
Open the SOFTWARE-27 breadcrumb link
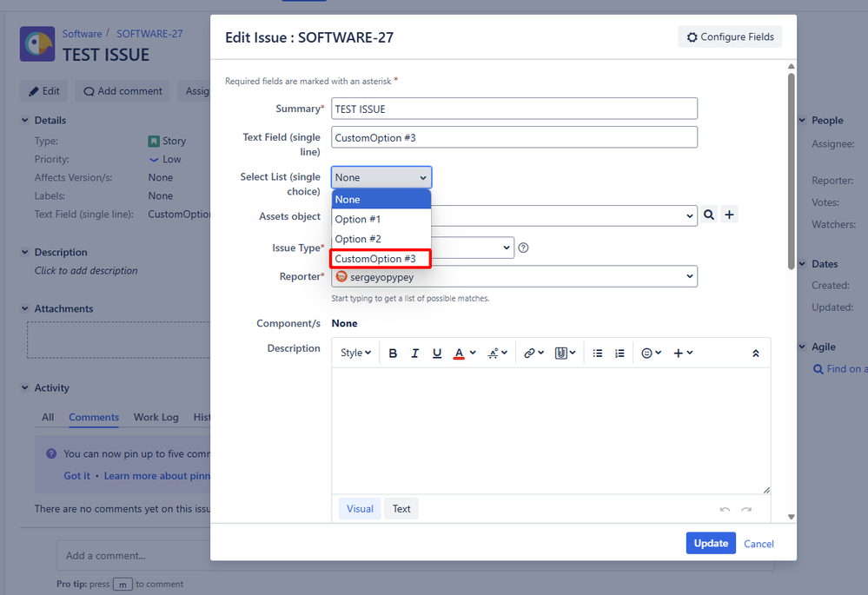point(149,34)
